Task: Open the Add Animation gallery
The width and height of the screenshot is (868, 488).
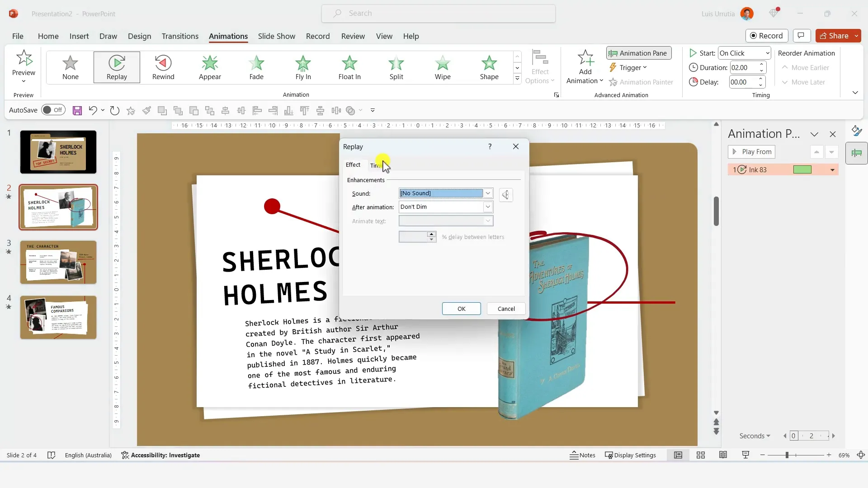Action: pos(585,67)
